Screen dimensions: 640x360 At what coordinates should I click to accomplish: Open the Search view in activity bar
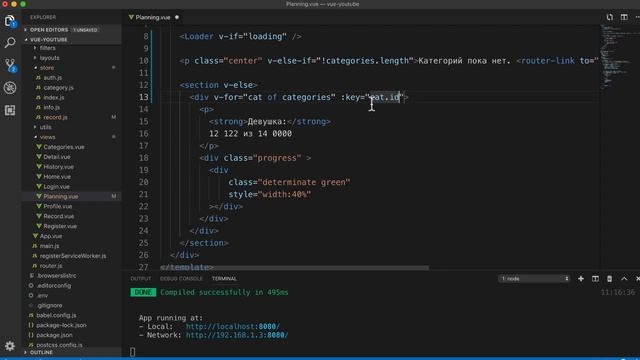10,42
